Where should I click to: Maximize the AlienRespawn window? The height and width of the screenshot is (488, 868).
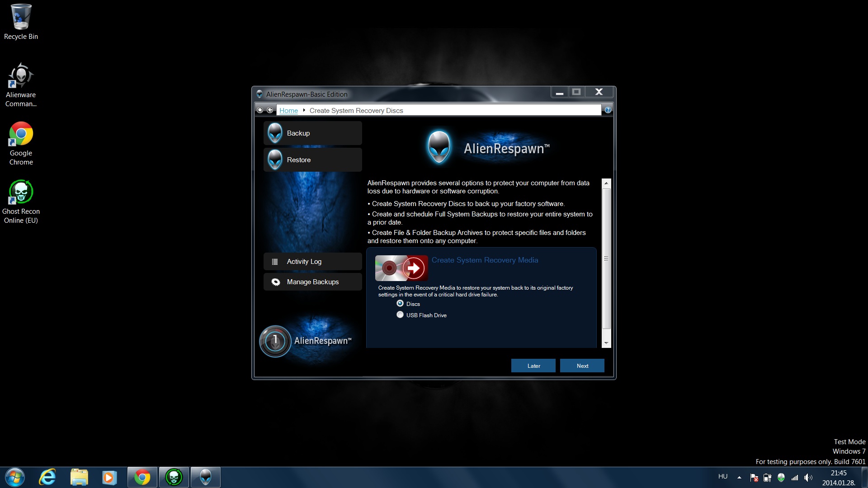tap(576, 92)
